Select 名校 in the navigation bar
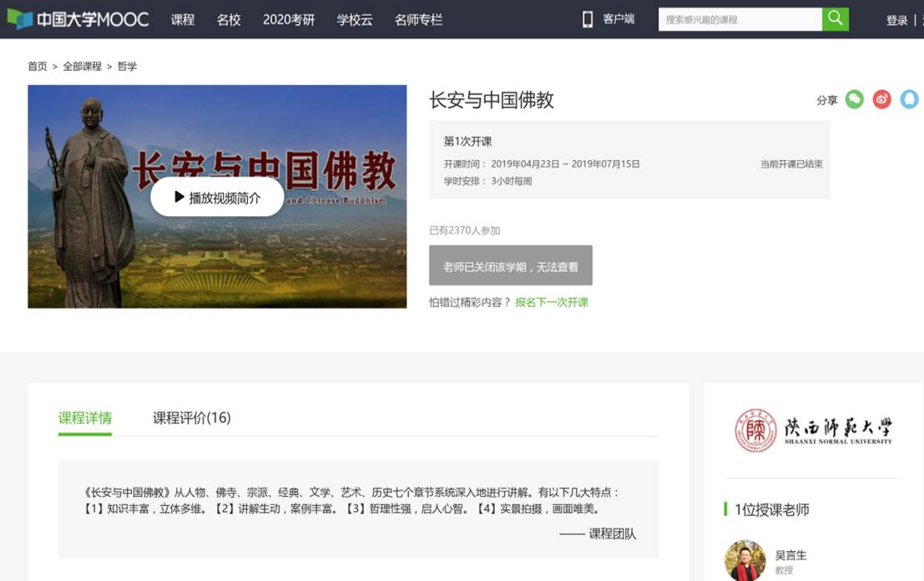This screenshot has width=924, height=581. 229,19
